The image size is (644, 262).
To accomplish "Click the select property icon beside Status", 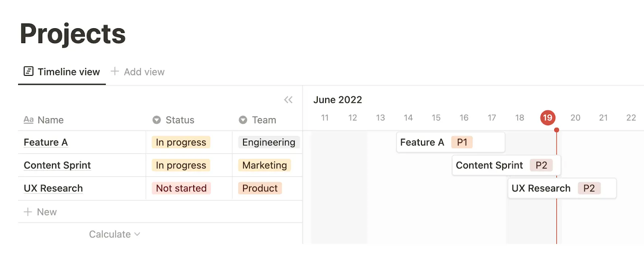I will pos(157,120).
